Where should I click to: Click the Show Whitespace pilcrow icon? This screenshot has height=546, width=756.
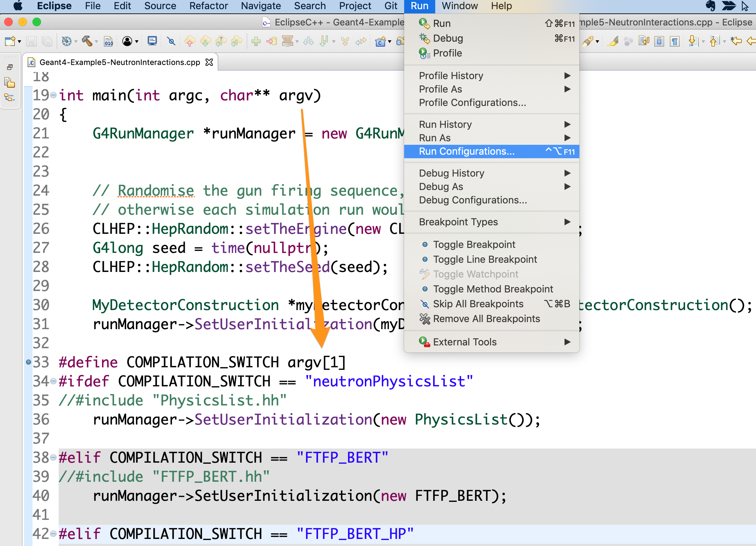[675, 41]
